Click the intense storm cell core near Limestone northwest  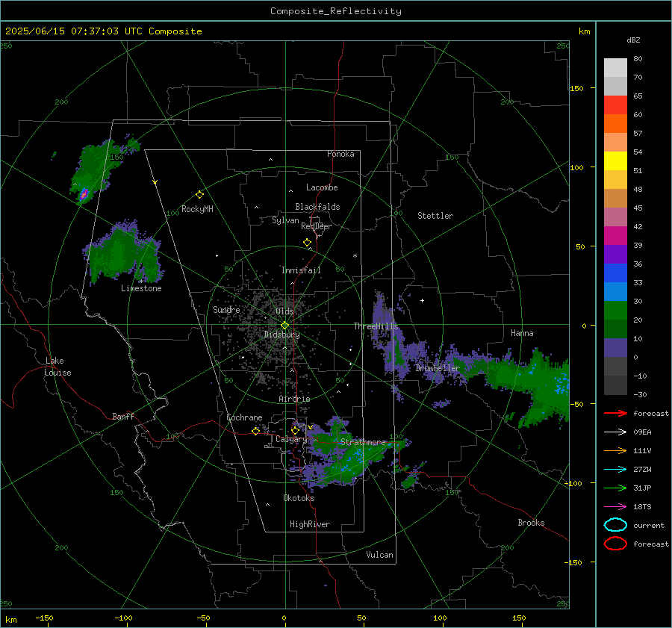click(84, 194)
